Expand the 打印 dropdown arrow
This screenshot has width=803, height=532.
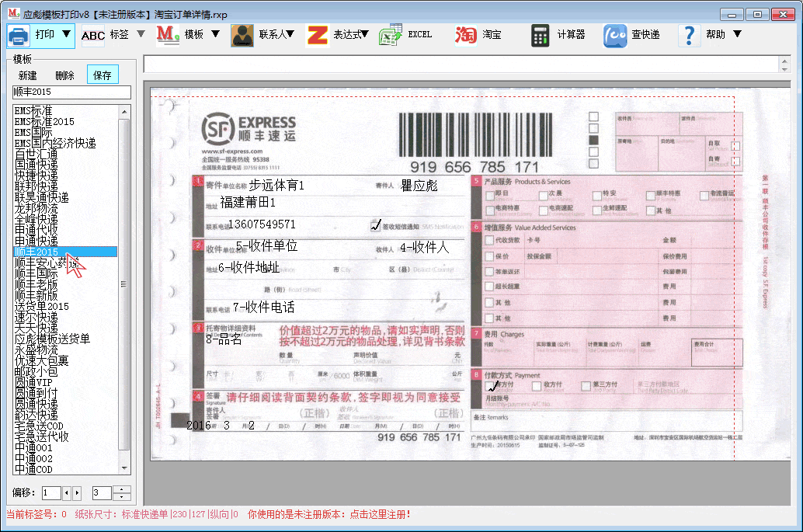[x=67, y=34]
